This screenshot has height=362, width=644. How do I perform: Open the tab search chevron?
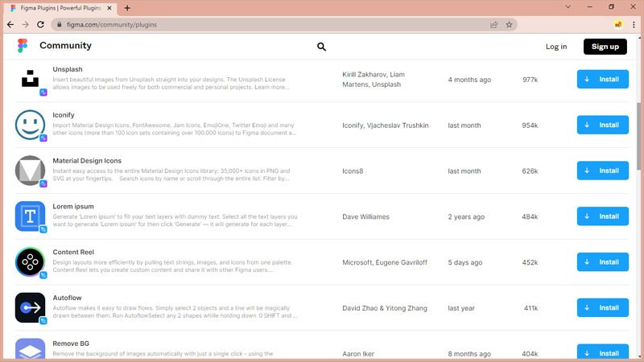(x=568, y=7)
